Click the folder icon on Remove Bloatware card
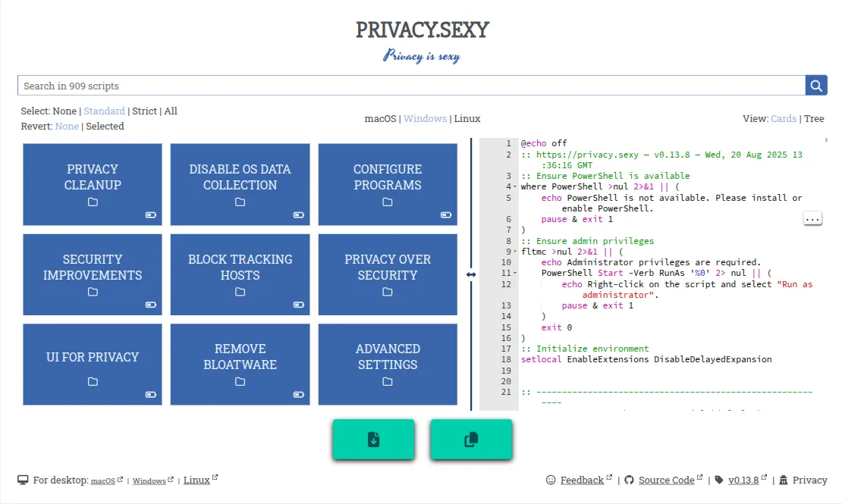 coord(240,382)
